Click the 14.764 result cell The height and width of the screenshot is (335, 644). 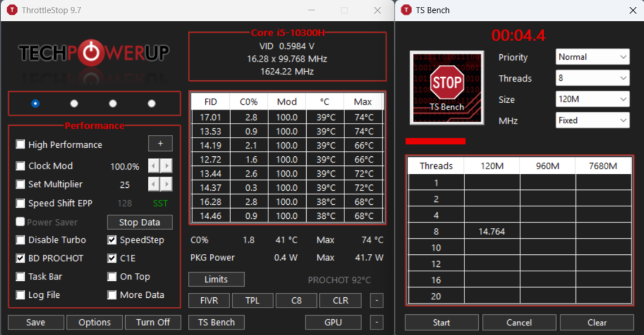[x=492, y=232]
